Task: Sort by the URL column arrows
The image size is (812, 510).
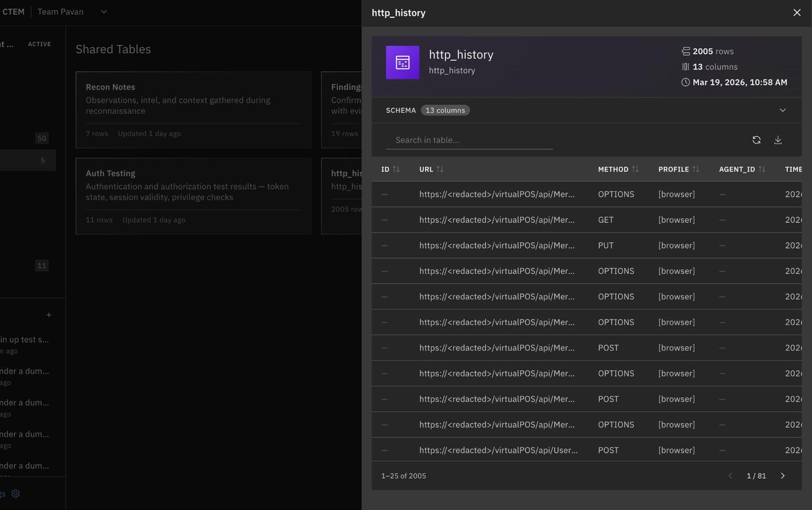Action: (440, 169)
